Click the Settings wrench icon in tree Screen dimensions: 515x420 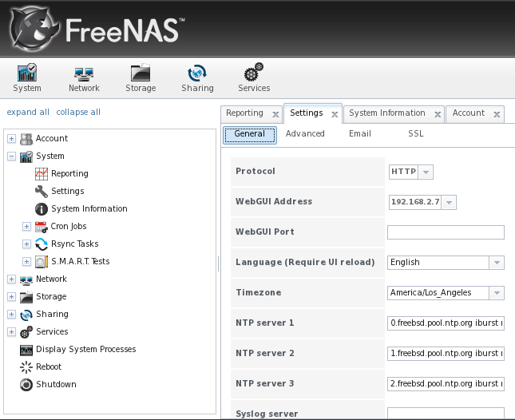pyautogui.click(x=42, y=191)
